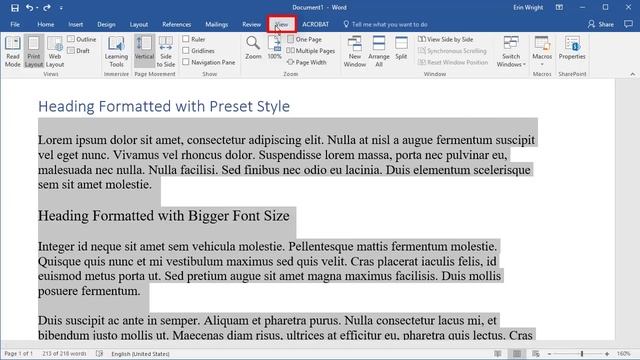This screenshot has height=360, width=640.
Task: Expand the Macros dropdown arrow
Action: click(542, 64)
